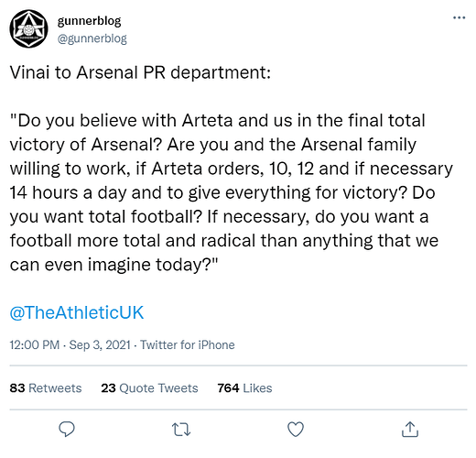The image size is (476, 458).
Task: Retweet using the arrows icon
Action: [x=181, y=430]
